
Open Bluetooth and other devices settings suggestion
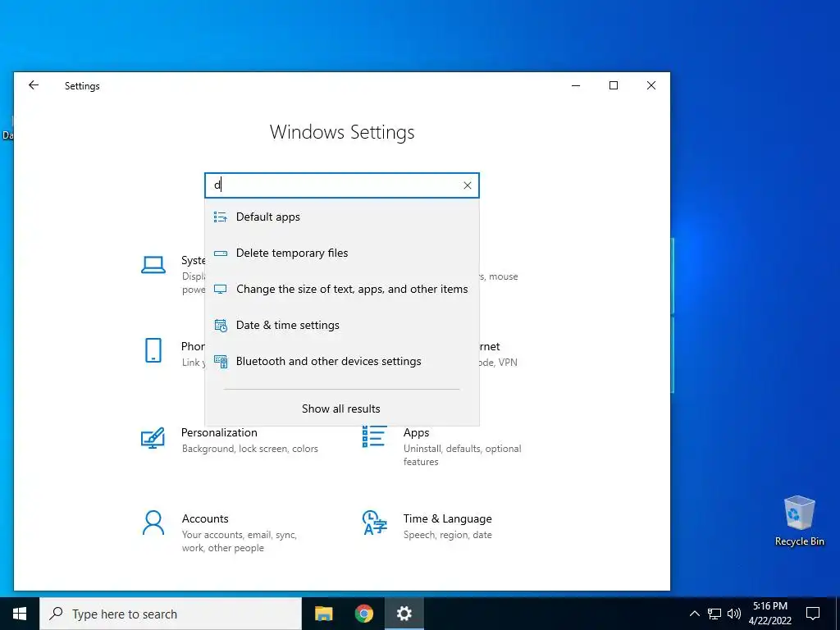(342, 361)
